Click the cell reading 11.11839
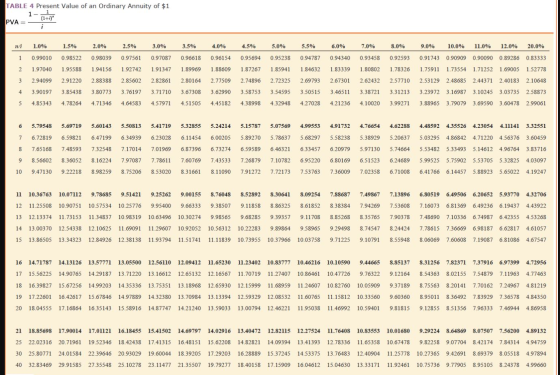The image size is (560, 375). (x=219, y=240)
